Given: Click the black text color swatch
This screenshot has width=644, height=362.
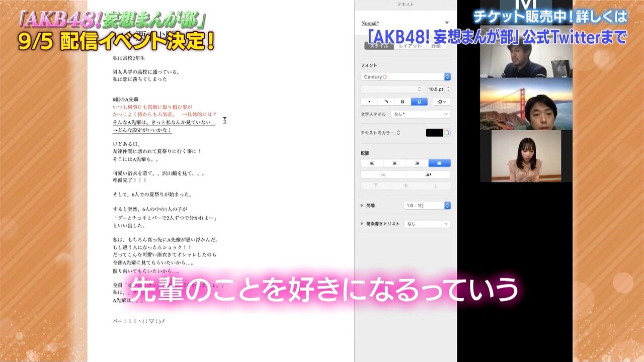Looking at the screenshot, I should (x=434, y=133).
